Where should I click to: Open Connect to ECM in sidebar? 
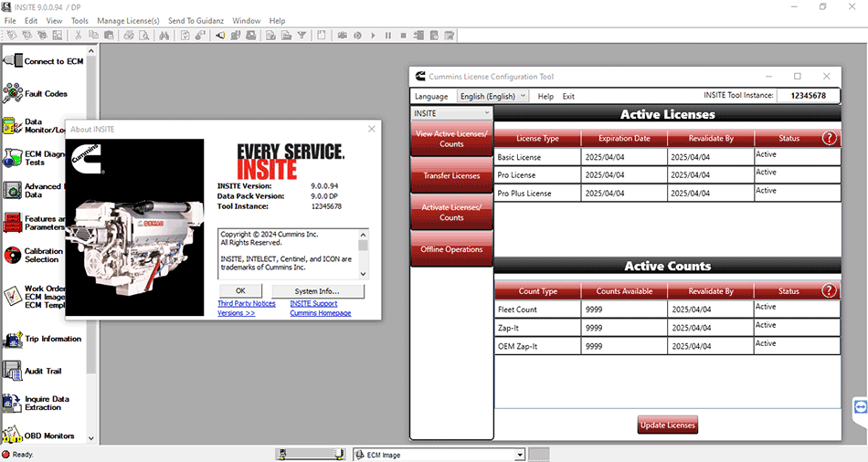[43, 61]
